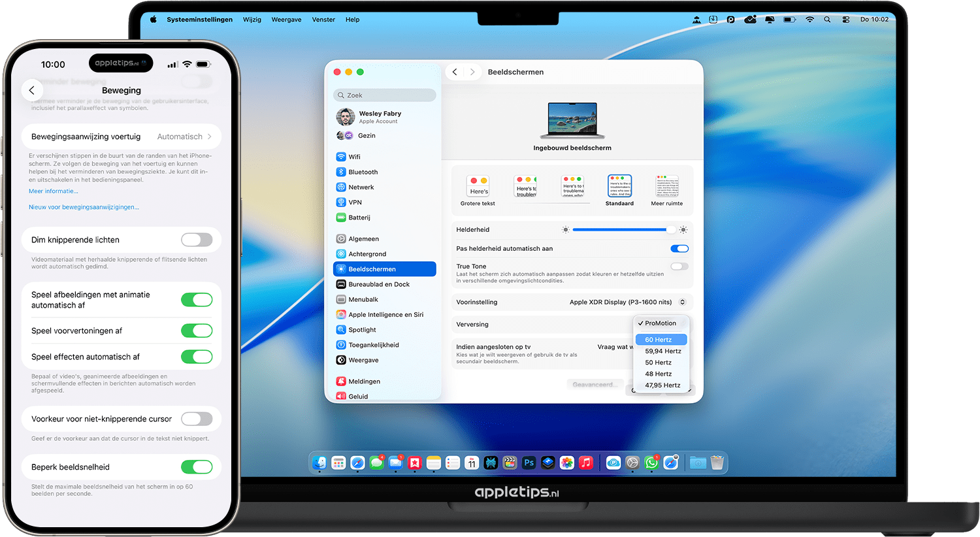Launch Photoshop from the Dock
This screenshot has height=537, width=980.
tap(529, 463)
